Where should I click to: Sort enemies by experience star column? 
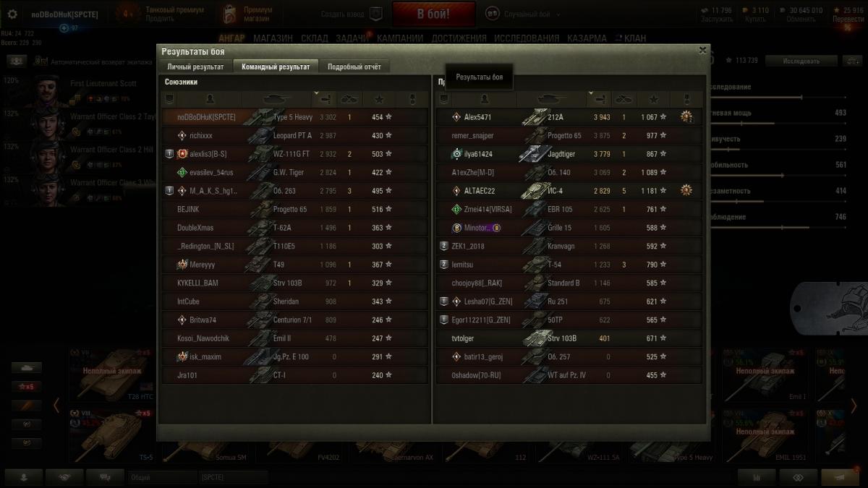click(653, 98)
